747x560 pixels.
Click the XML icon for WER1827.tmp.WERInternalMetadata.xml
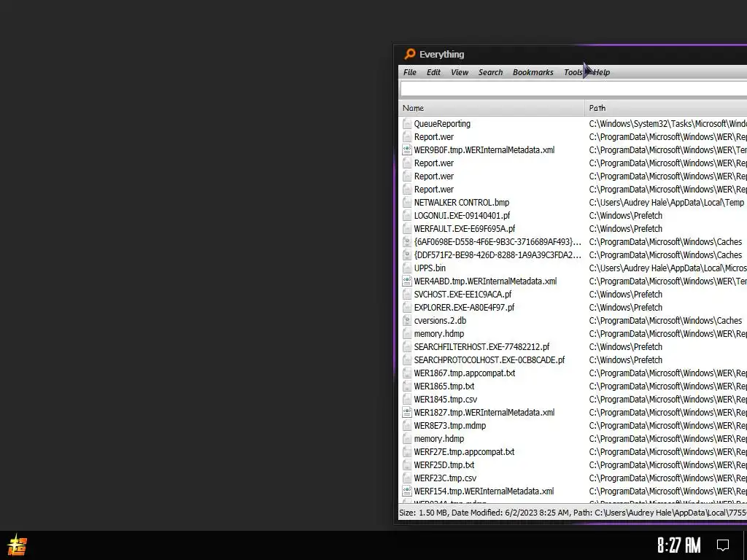click(x=407, y=413)
